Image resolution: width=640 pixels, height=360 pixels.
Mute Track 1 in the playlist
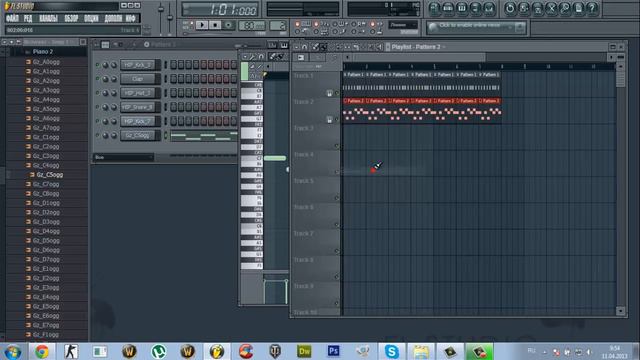pyautogui.click(x=337, y=93)
